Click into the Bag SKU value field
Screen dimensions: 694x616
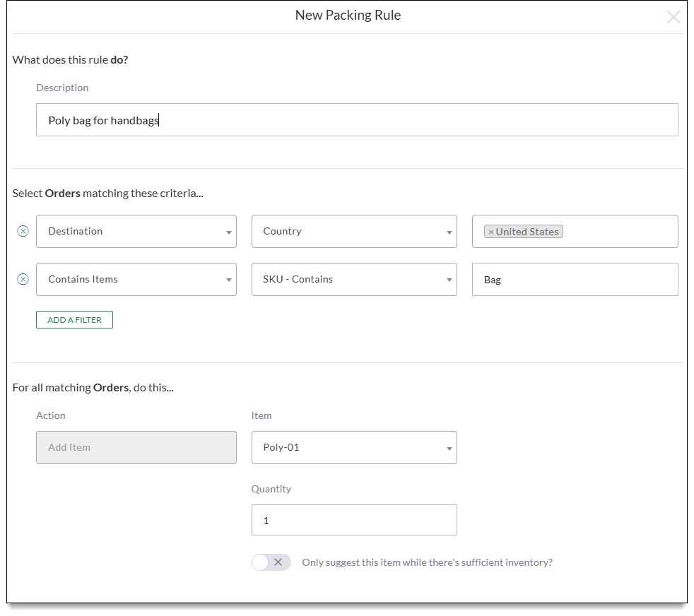click(575, 280)
